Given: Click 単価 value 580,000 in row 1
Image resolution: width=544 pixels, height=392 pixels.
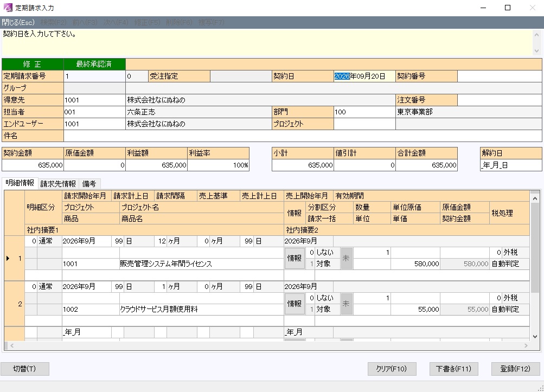Looking at the screenshot, I should pyautogui.click(x=415, y=264).
